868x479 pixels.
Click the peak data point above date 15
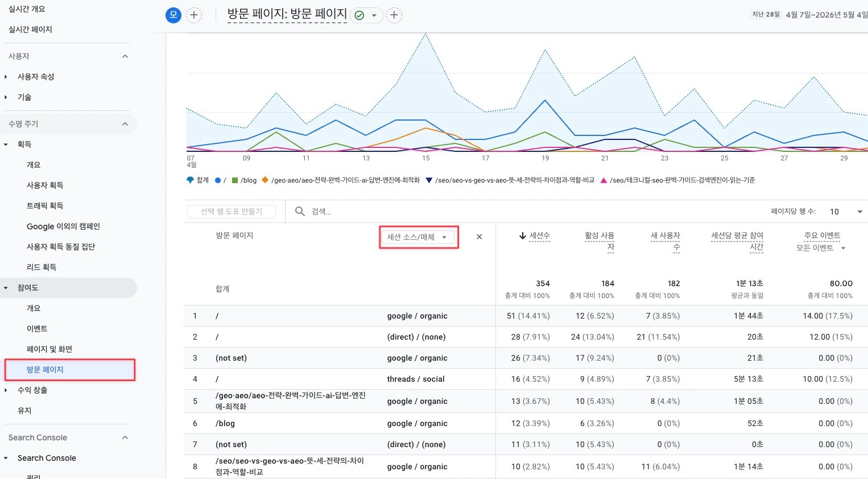tap(425, 34)
